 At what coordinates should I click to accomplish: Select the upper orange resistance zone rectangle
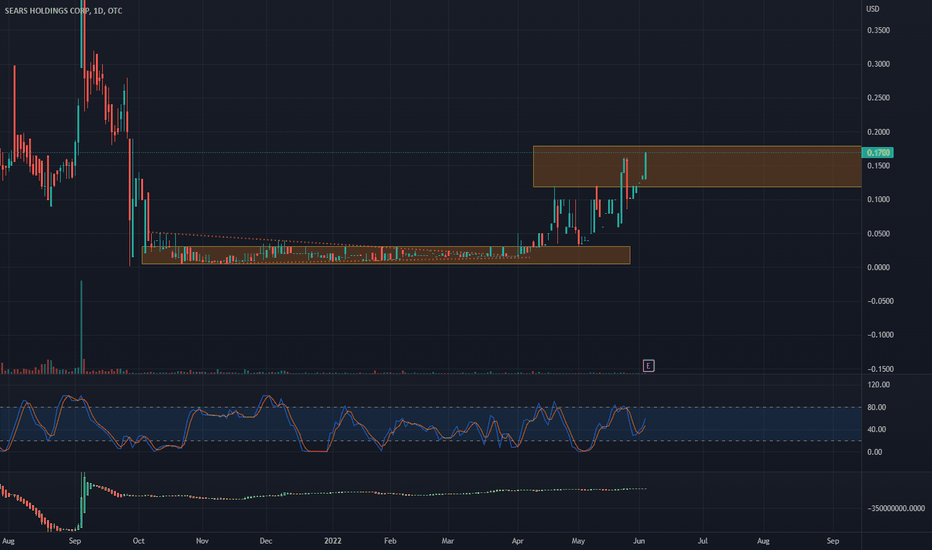pyautogui.click(x=697, y=166)
